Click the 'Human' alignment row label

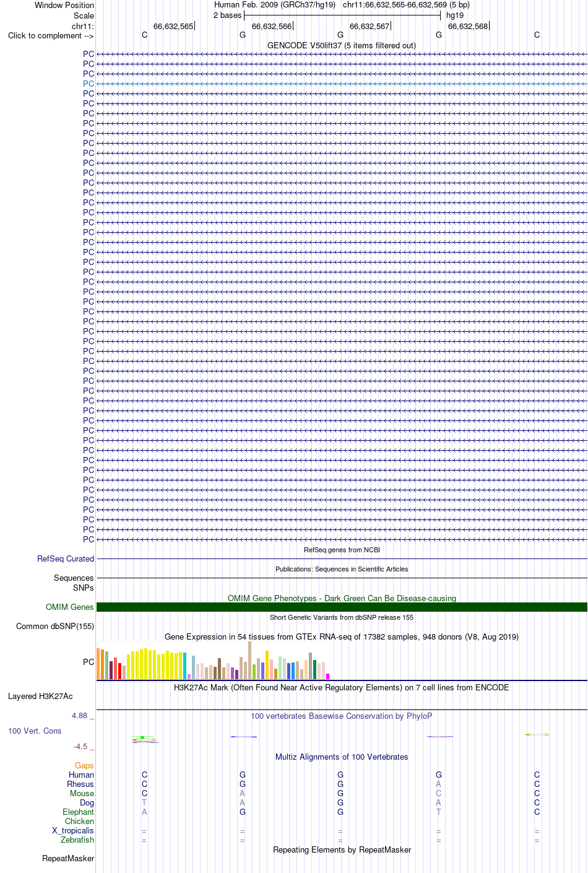point(82,775)
